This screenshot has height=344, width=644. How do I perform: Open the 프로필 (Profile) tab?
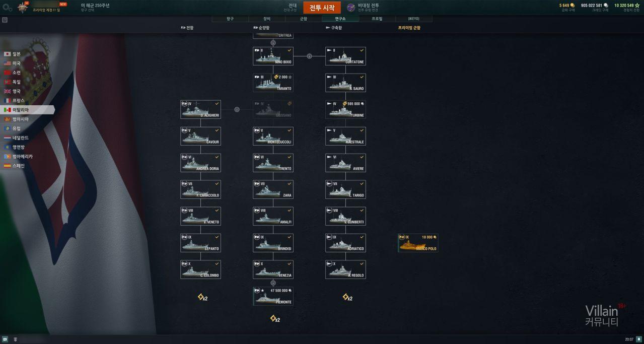click(377, 19)
